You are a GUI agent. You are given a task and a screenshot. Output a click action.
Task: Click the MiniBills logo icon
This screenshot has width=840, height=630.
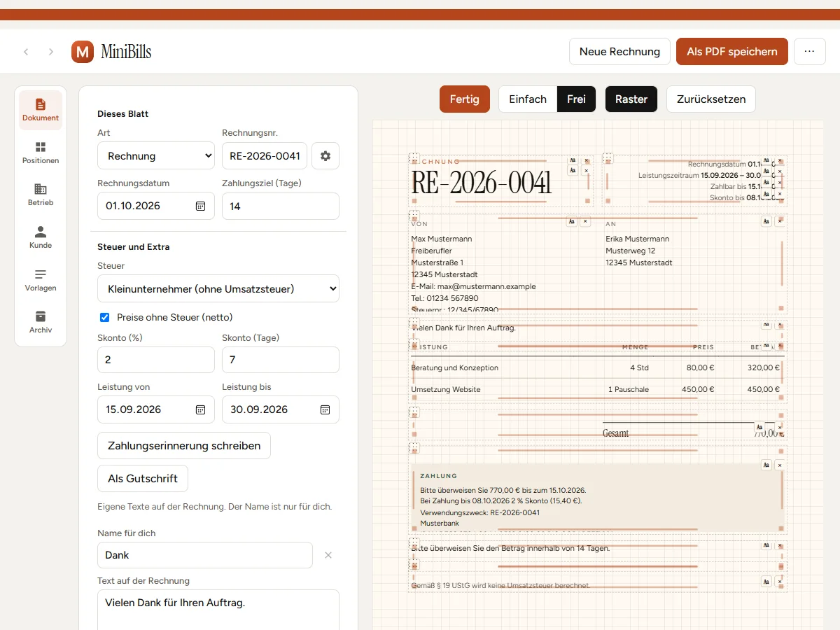83,52
